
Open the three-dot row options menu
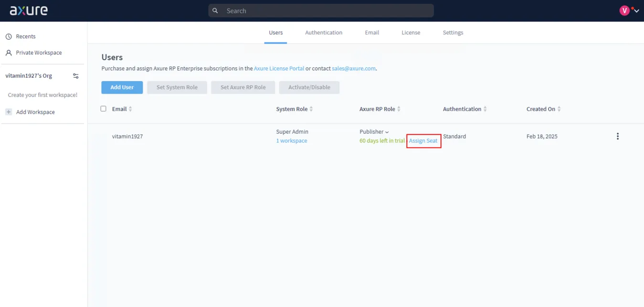[617, 136]
